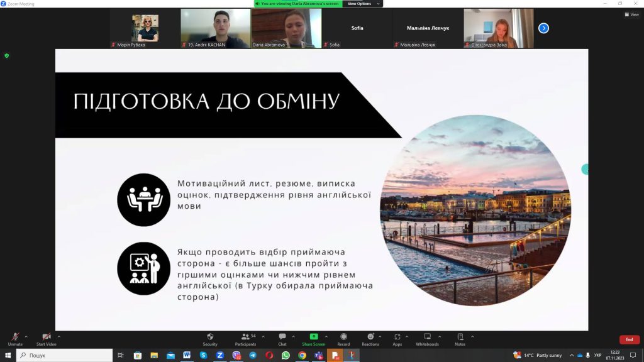Open the View Options dropdown
644x362 pixels.
click(363, 4)
